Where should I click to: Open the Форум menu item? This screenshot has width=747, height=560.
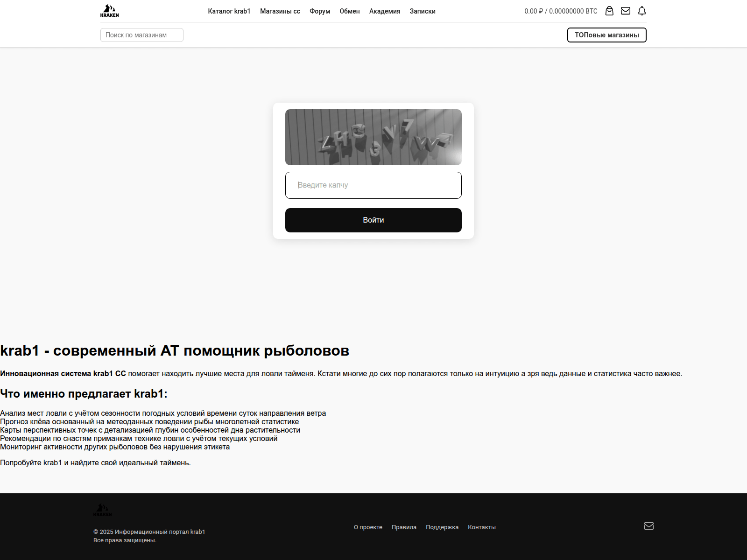click(320, 11)
